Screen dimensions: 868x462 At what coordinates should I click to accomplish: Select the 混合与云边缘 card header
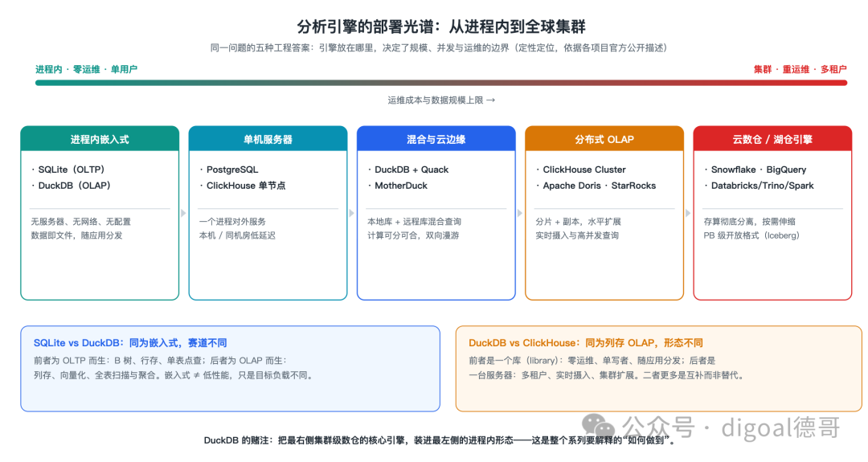coord(436,139)
